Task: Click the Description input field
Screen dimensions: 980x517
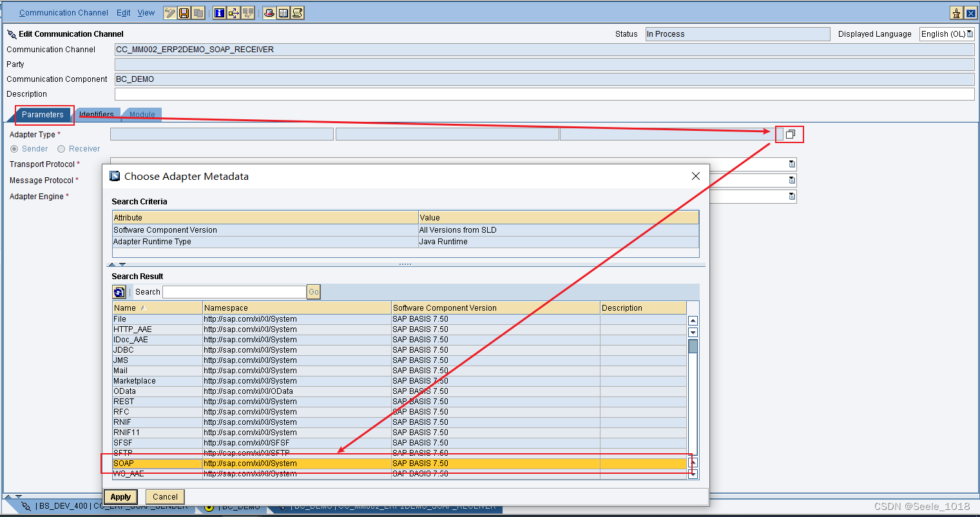Action: click(x=544, y=94)
